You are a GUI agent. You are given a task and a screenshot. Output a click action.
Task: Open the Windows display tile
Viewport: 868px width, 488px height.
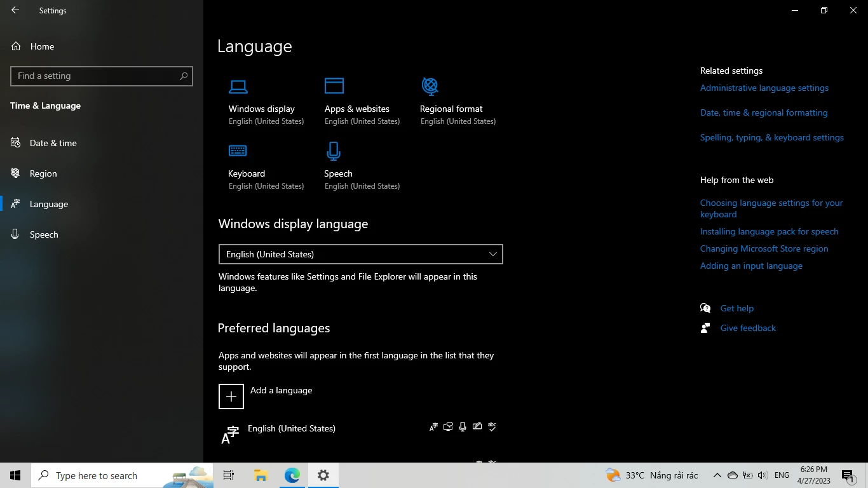(x=266, y=102)
